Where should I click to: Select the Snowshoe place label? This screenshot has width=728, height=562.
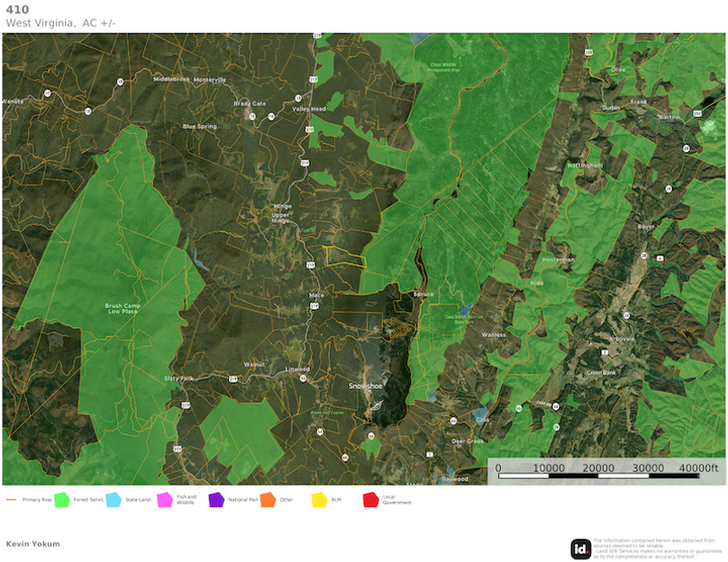tap(363, 385)
